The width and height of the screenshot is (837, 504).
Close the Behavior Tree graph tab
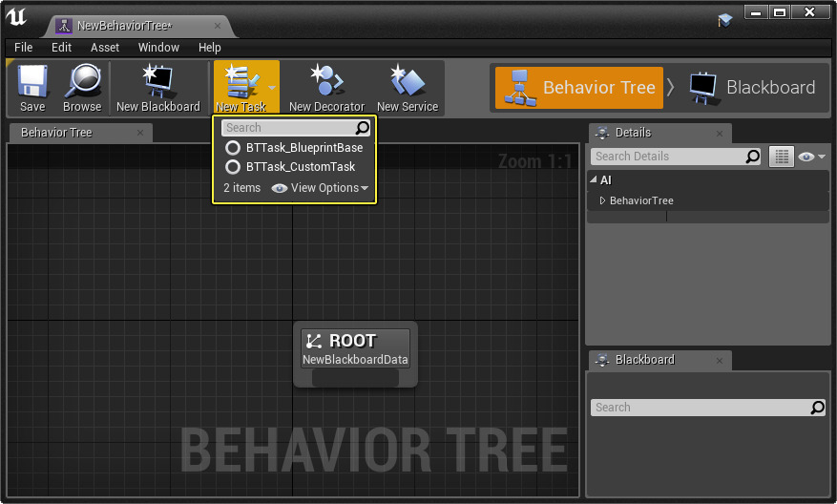pos(140,133)
